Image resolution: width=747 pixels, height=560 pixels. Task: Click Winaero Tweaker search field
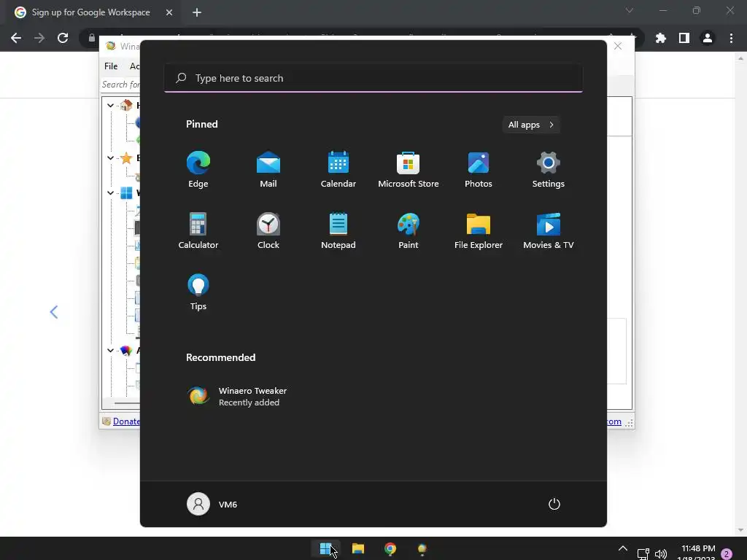(x=121, y=85)
